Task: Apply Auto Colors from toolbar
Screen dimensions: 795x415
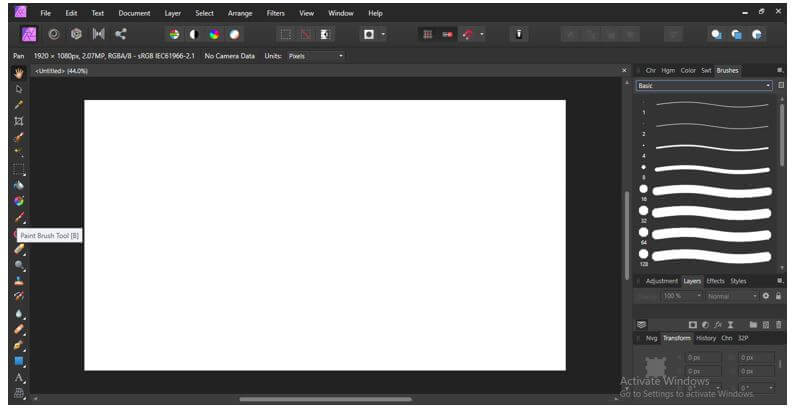Action: tap(214, 34)
